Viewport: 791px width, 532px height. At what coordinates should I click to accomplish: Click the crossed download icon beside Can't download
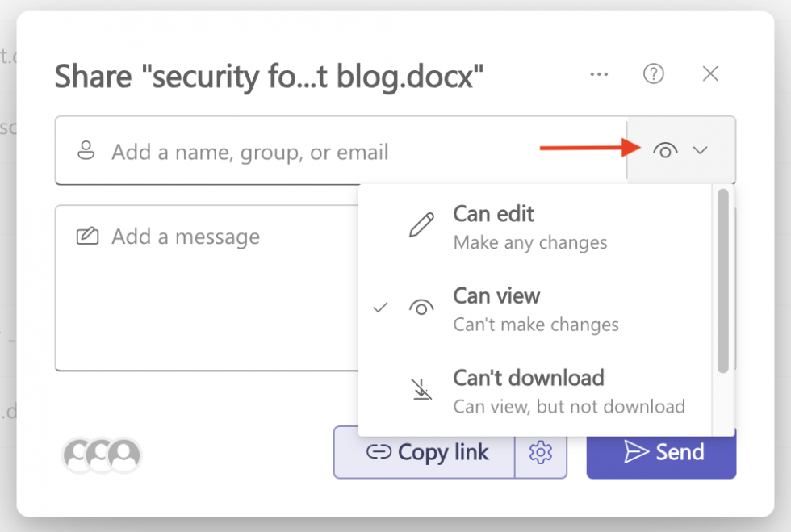click(421, 392)
